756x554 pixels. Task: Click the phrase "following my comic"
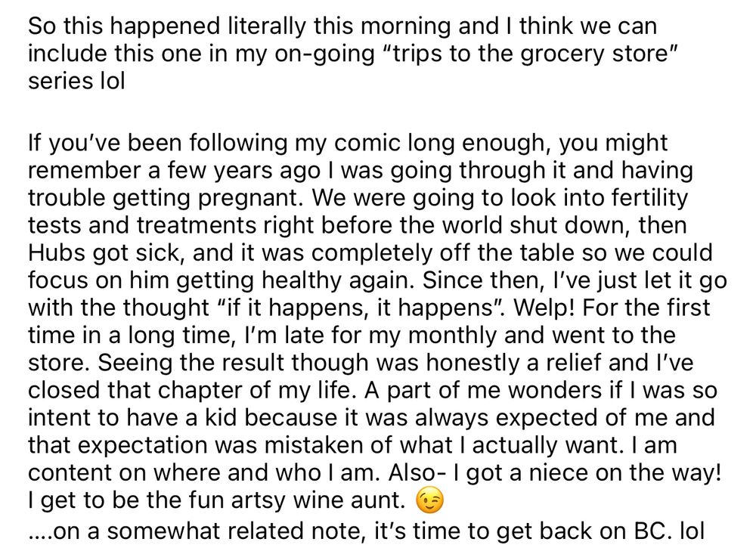click(x=294, y=143)
